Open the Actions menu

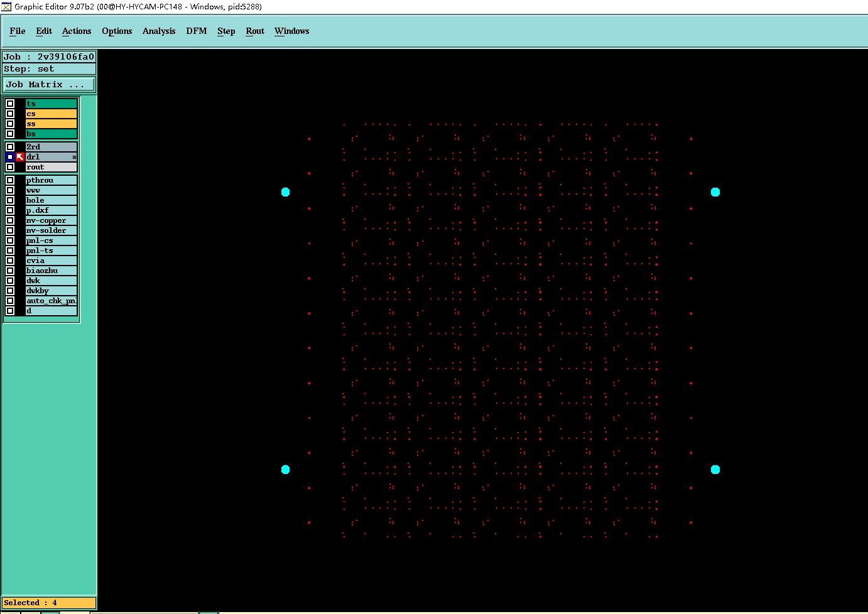[77, 31]
